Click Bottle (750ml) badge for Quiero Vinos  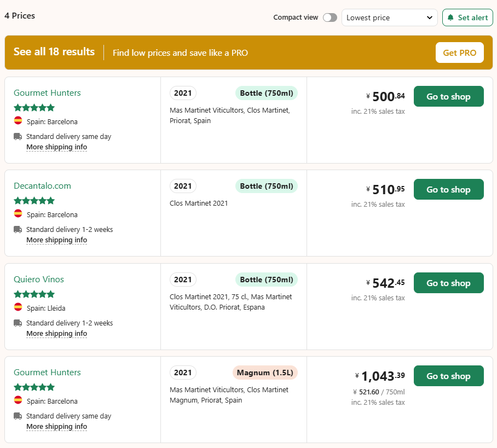click(266, 280)
